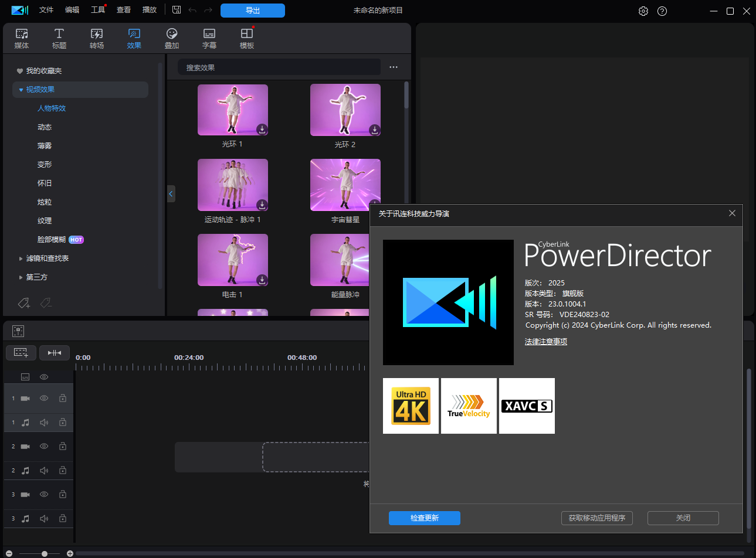The image size is (756, 558).
Task: Select the 纹理 effect category
Action: pos(45,221)
